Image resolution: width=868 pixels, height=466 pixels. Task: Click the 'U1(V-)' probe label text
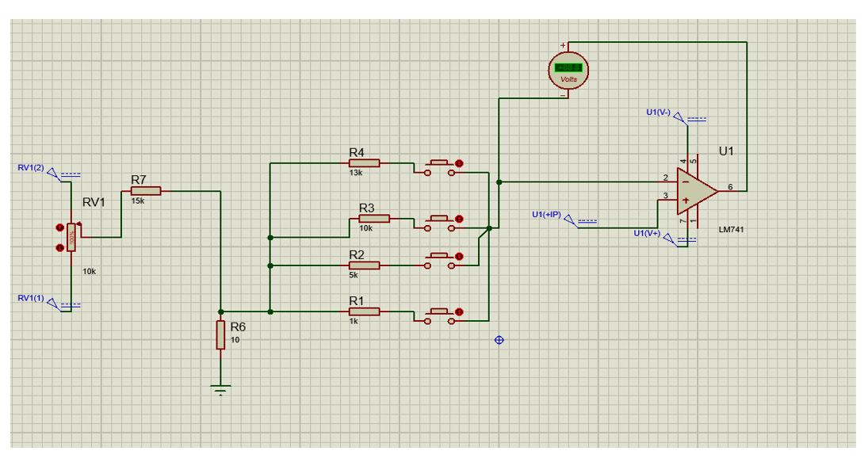point(658,113)
